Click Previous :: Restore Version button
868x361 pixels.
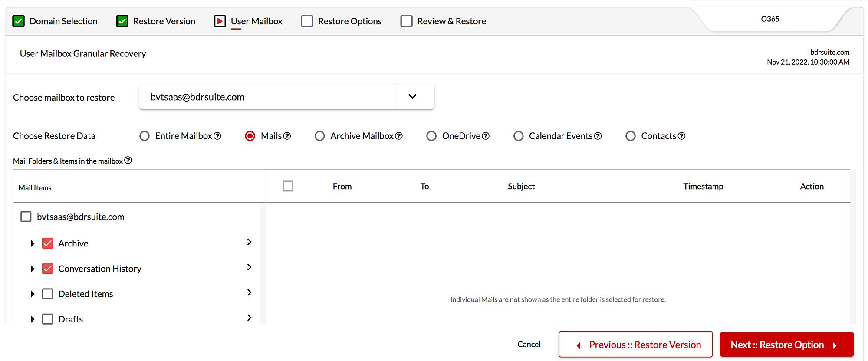(x=636, y=345)
